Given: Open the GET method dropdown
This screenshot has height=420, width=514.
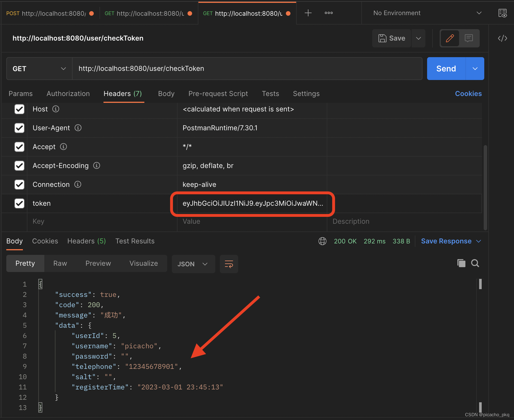Looking at the screenshot, I should coord(39,69).
